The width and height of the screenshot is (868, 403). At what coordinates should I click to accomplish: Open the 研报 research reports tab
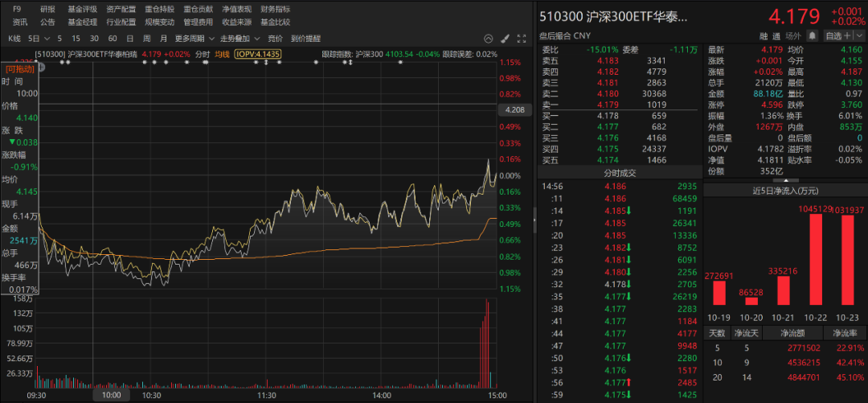coord(47,10)
